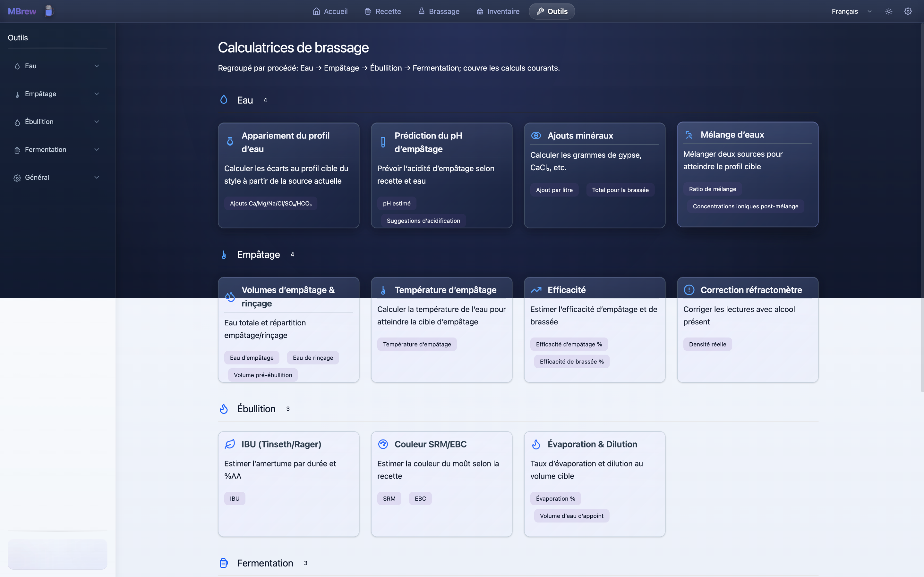Click the IBU (Tinseth/Rager) leaf icon

tap(230, 444)
